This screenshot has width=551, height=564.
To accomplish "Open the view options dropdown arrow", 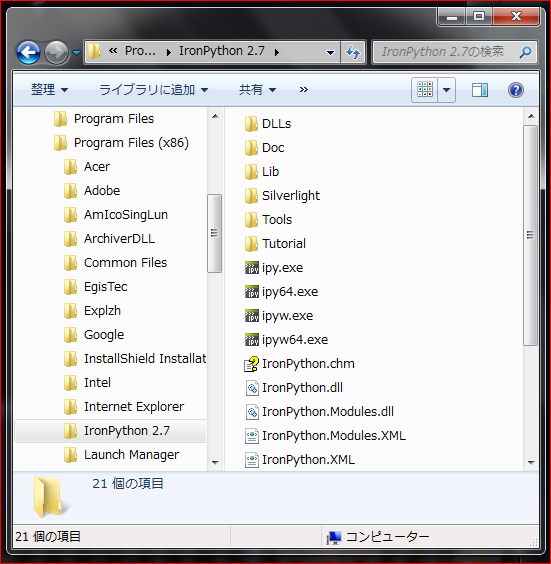I will pyautogui.click(x=446, y=90).
